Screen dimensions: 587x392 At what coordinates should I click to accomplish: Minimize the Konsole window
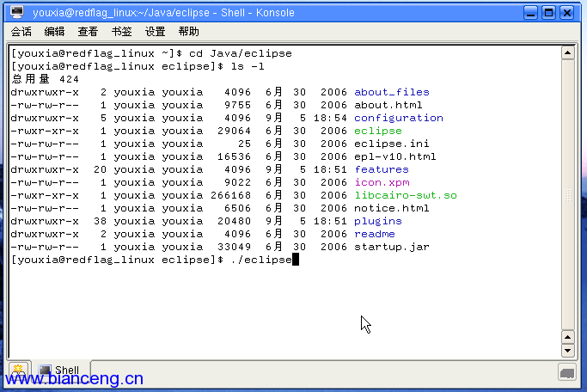point(530,13)
